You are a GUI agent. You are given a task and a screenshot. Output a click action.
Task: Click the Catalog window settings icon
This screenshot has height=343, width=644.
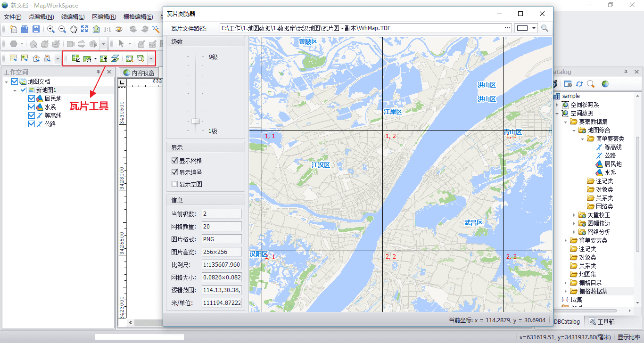(568, 84)
